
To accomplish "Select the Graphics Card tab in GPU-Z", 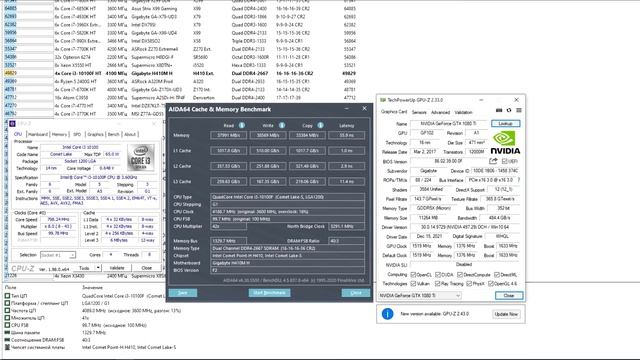I will [x=394, y=111].
